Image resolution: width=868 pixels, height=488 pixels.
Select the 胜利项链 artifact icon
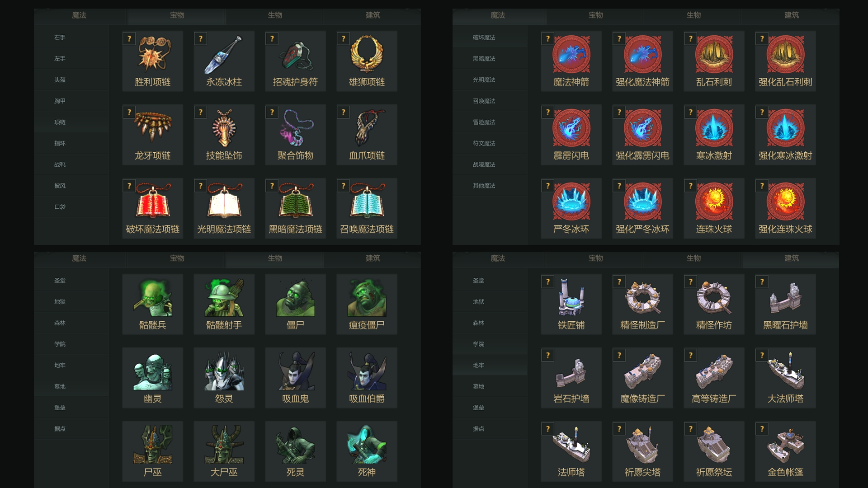[x=153, y=55]
